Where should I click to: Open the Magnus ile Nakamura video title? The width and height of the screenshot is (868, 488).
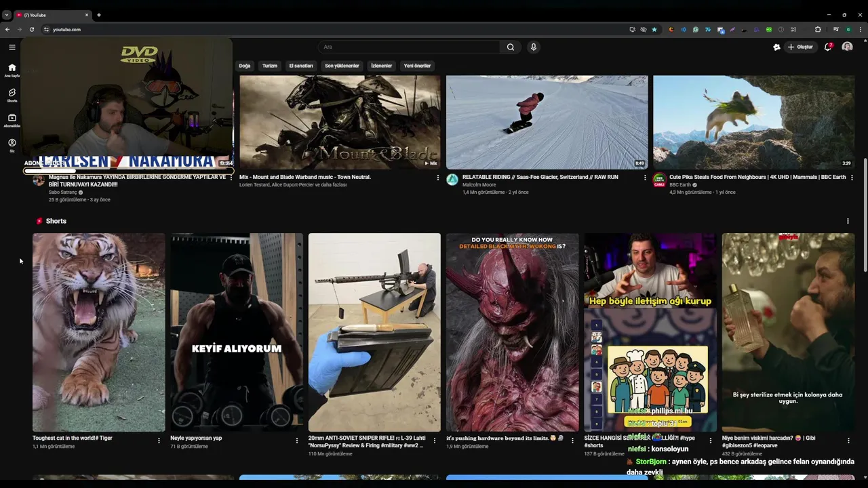pos(137,180)
